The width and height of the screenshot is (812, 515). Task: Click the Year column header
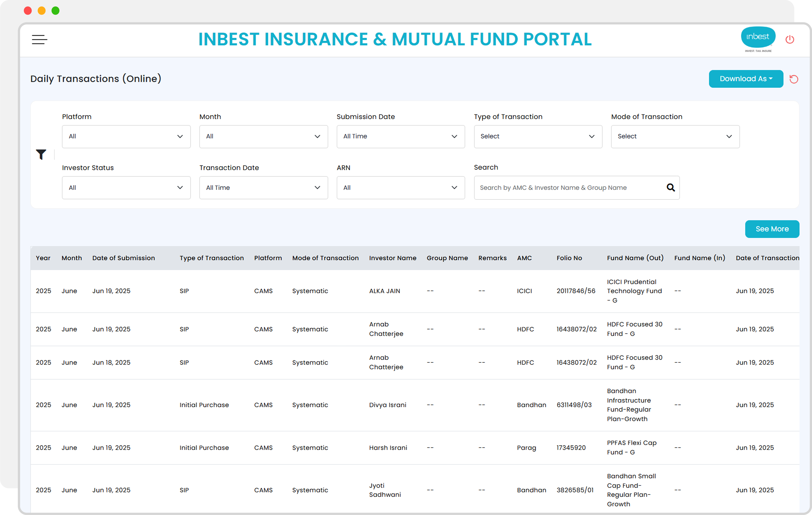point(43,258)
